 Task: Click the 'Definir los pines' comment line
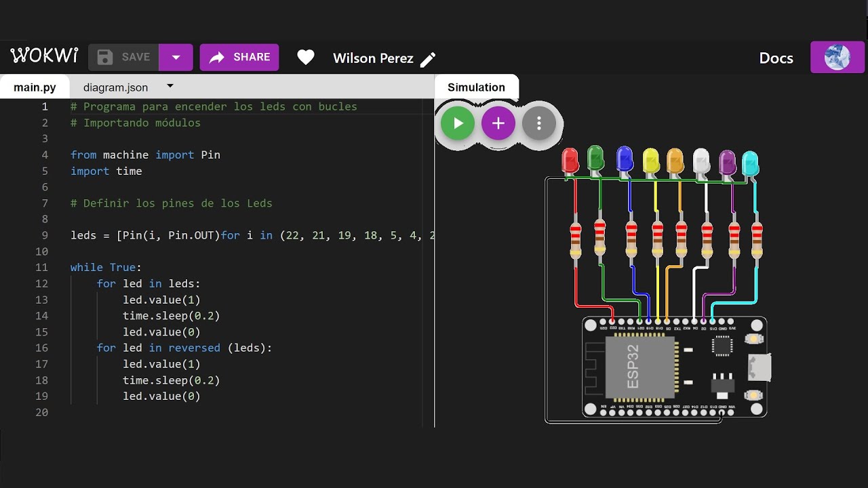171,203
